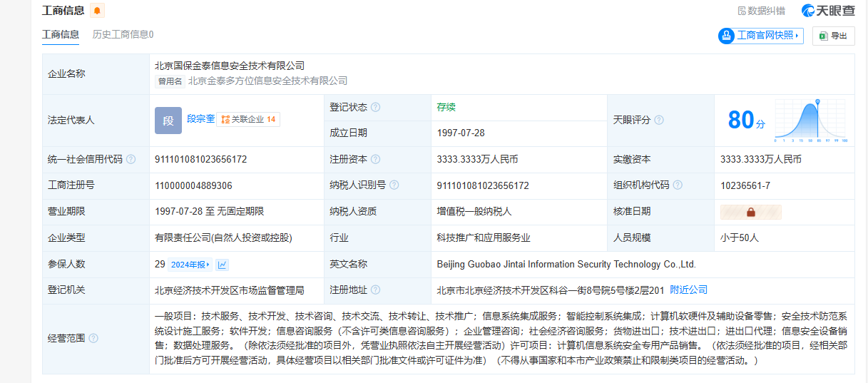
Task: Click help icon beside 注册地址
Action: click(x=375, y=290)
